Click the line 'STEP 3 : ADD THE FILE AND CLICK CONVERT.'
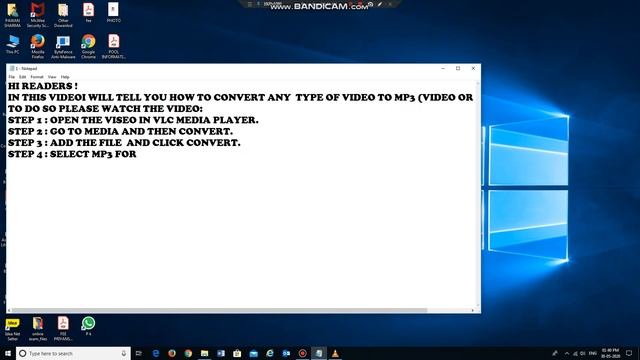 click(x=124, y=143)
